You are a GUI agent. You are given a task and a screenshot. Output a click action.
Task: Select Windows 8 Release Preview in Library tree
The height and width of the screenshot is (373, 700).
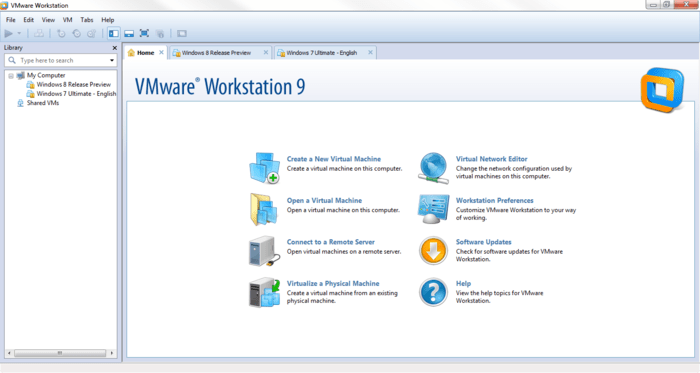pyautogui.click(x=74, y=84)
